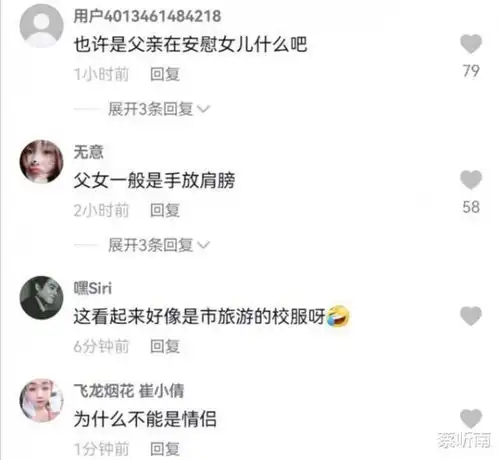Reply to the 1分钟前 comment
The width and height of the screenshot is (500, 460).
tap(165, 449)
